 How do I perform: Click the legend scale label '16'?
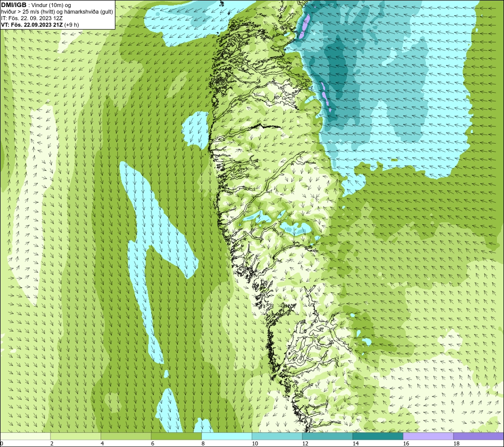406,444
